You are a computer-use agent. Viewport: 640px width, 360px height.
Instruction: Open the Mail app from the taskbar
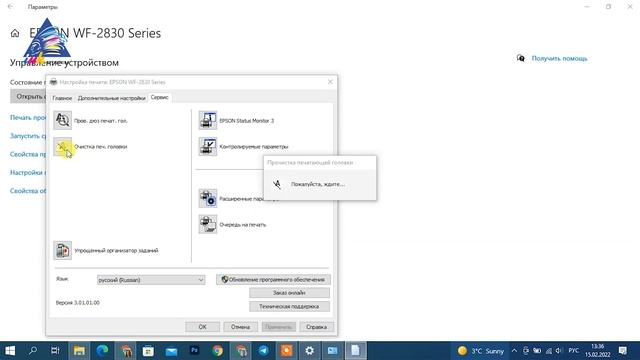[x=171, y=351]
